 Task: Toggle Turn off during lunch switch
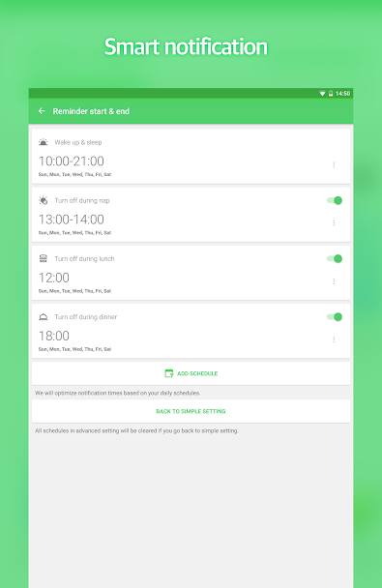(335, 258)
